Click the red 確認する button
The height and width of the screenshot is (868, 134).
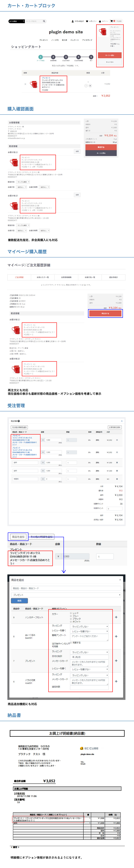click(x=101, y=147)
